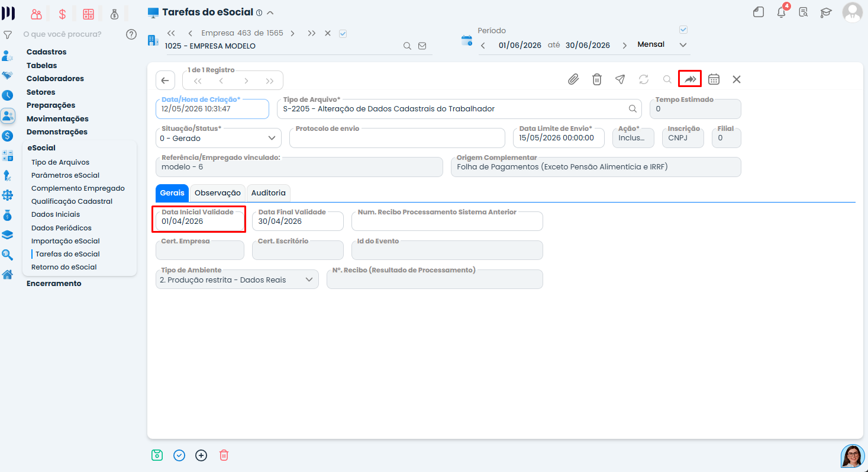Click the envelope icon next to company

(422, 46)
